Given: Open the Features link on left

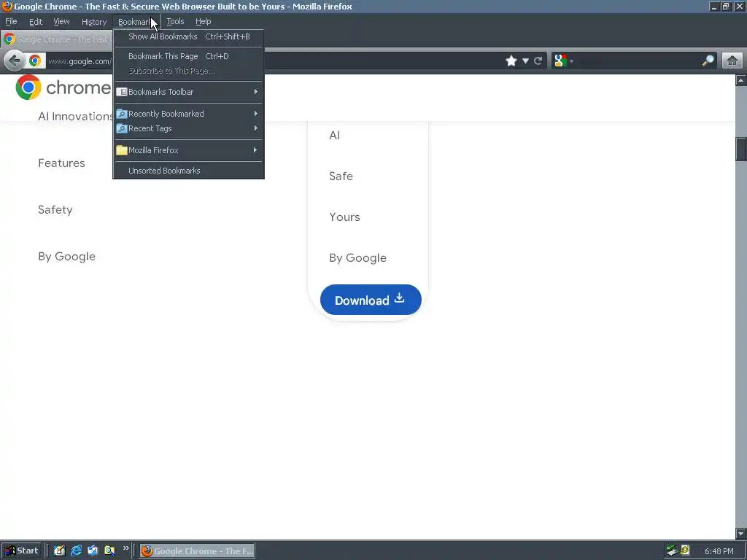Looking at the screenshot, I should click(x=61, y=163).
